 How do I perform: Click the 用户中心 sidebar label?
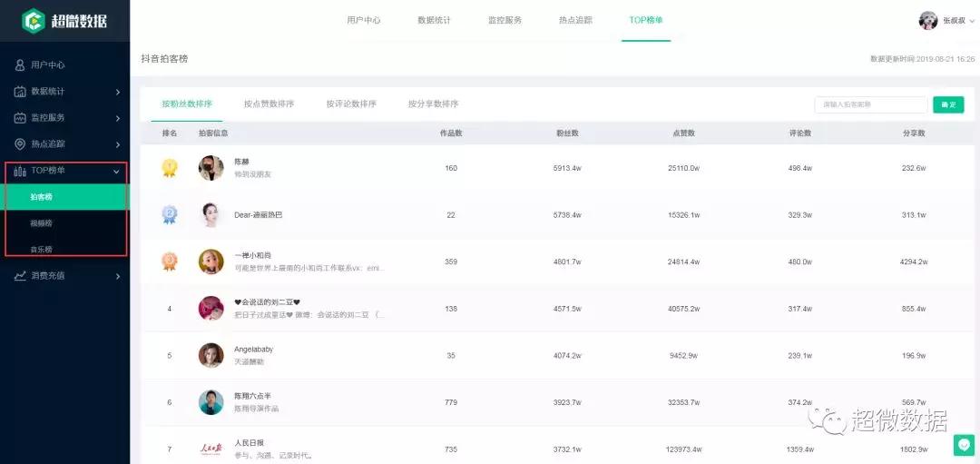click(x=48, y=65)
